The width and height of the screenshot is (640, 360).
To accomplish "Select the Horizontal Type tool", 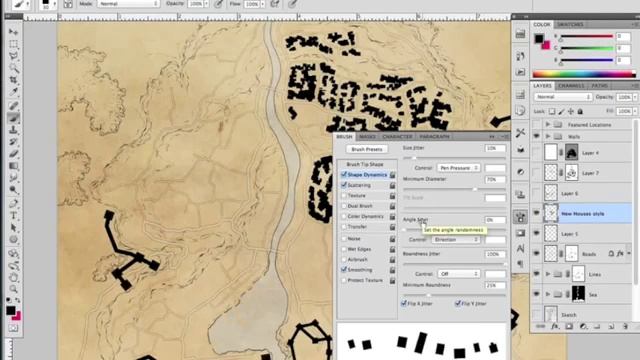I will 13,215.
